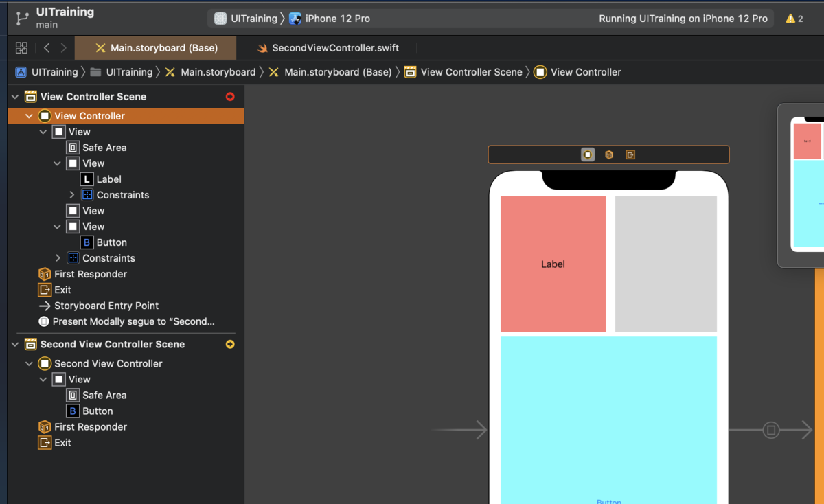Select the Exit row under View Controller

[126, 290]
